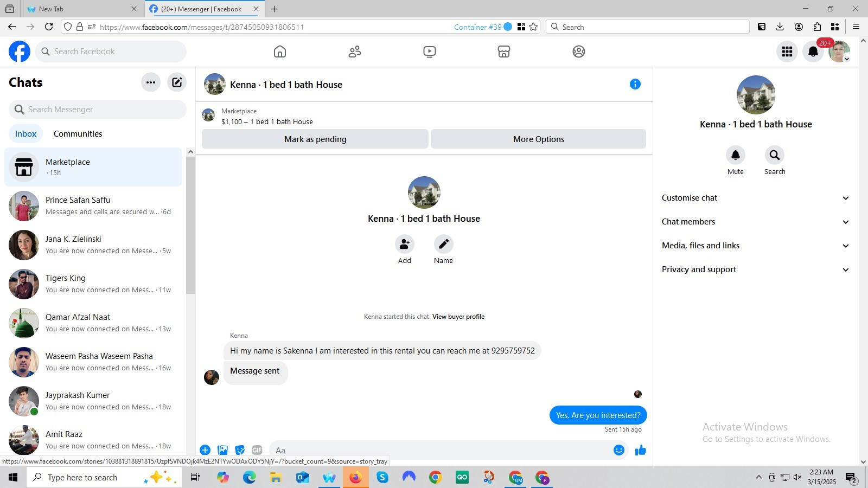Image resolution: width=868 pixels, height=488 pixels.
Task: Open the Friends icon in top navigation
Action: pos(355,52)
